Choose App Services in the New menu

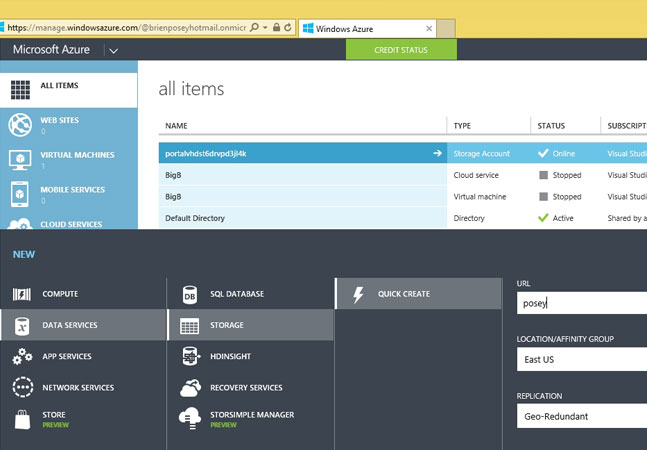click(x=83, y=356)
